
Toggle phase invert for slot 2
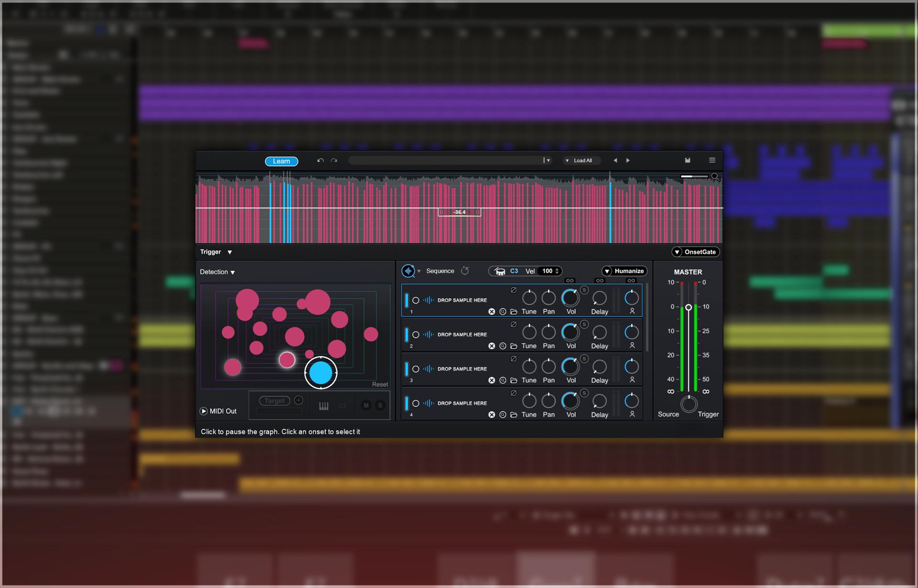click(513, 324)
